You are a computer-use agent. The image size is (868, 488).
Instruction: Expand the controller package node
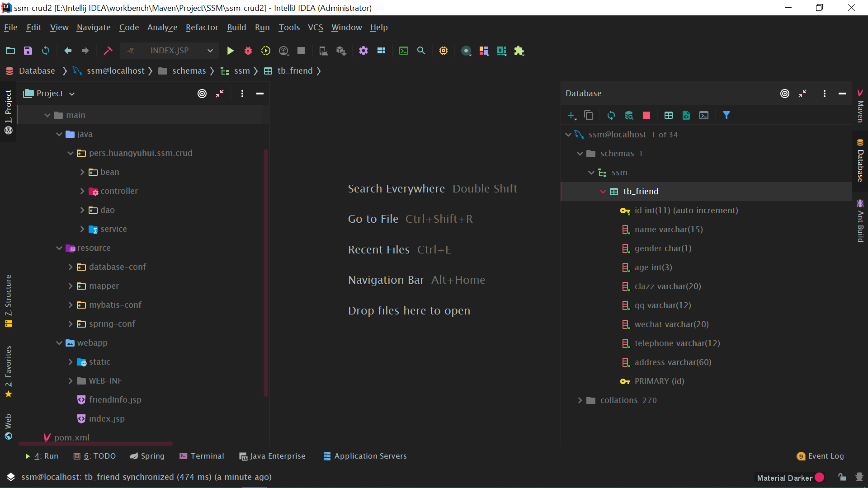82,191
